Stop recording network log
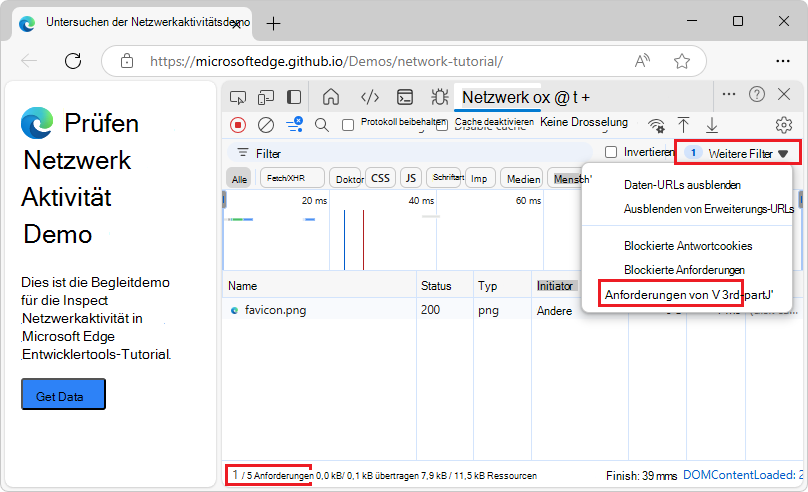The width and height of the screenshot is (808, 492). 238,125
